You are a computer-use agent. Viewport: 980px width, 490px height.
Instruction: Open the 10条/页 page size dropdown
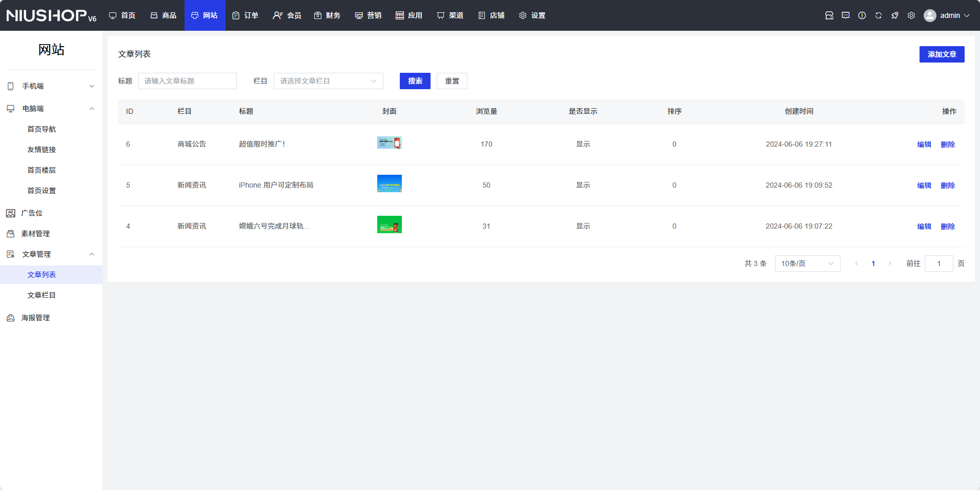[x=807, y=263]
